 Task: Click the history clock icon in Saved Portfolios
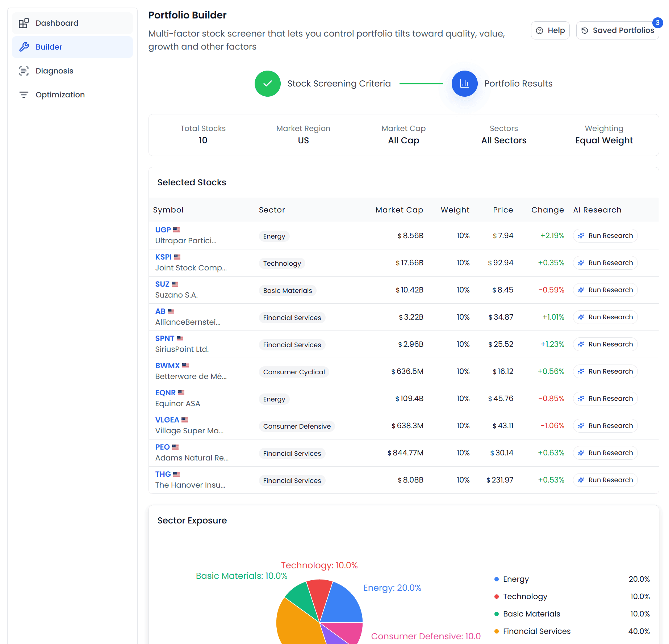point(585,30)
